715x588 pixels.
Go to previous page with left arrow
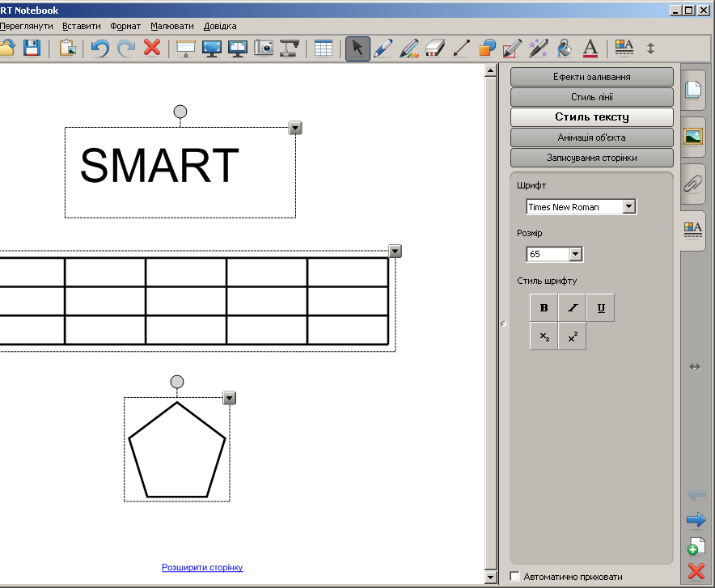coord(696,493)
